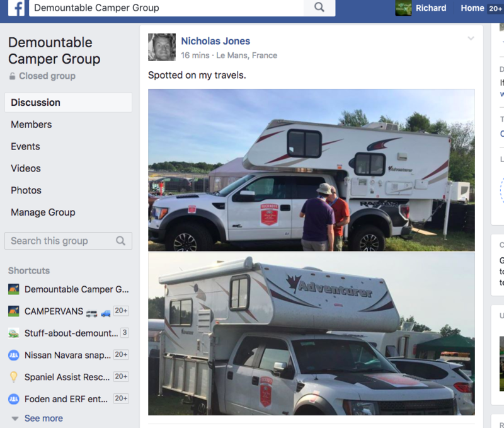This screenshot has width=504, height=428.
Task: Click the Search this group field
Action: pos(68,241)
